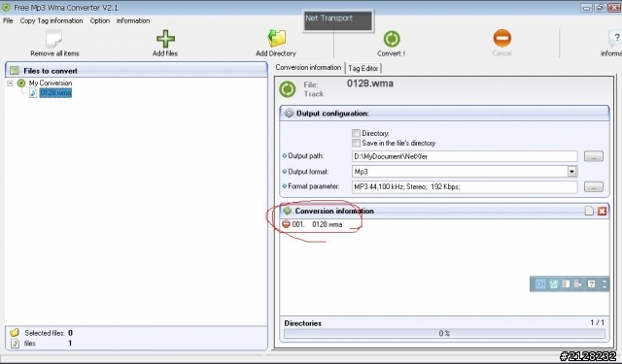Click the app icon in the title bar
The width and height of the screenshot is (622, 364).
coord(6,7)
